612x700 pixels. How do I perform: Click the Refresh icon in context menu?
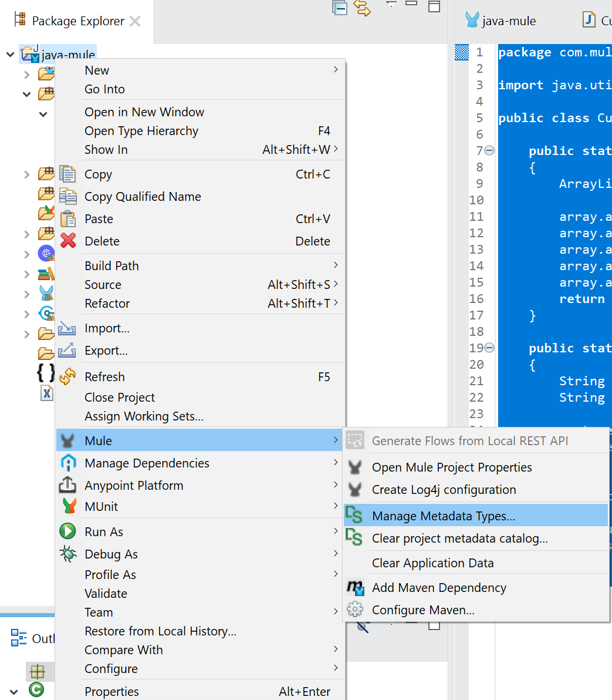click(x=68, y=376)
